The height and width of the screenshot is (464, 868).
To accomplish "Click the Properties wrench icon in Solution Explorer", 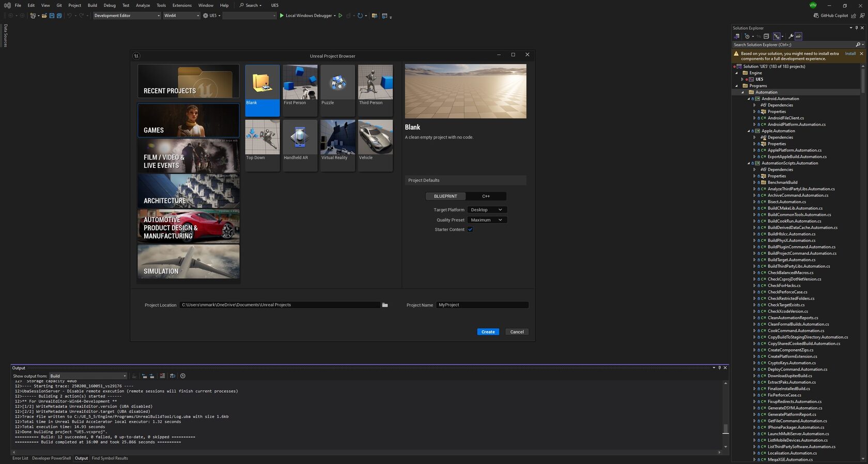I will (x=791, y=36).
